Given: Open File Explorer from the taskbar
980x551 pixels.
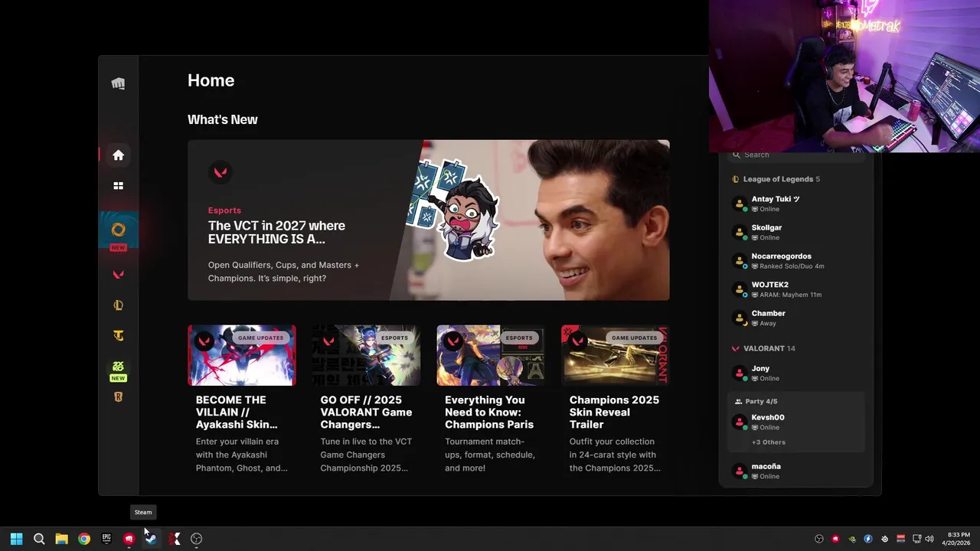Looking at the screenshot, I should [x=61, y=539].
